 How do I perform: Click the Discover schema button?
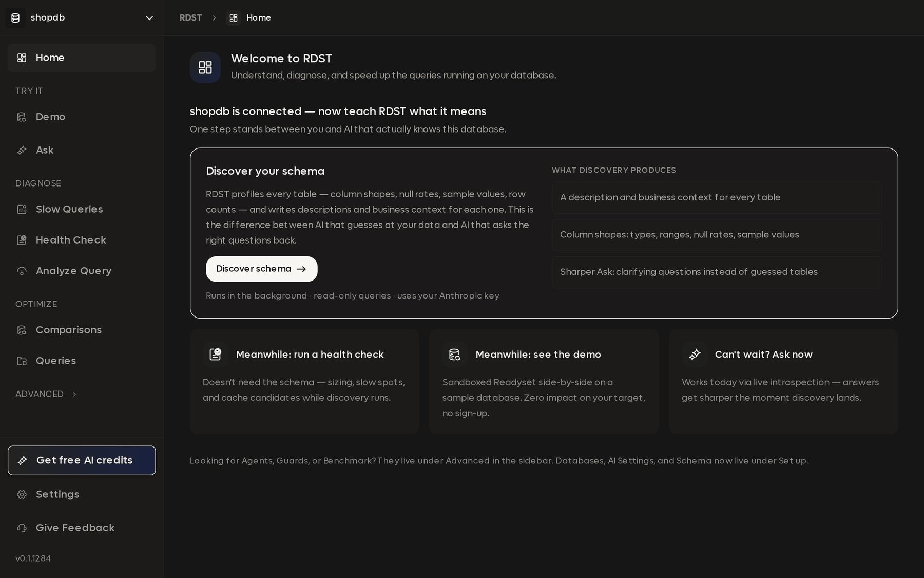[x=262, y=269]
